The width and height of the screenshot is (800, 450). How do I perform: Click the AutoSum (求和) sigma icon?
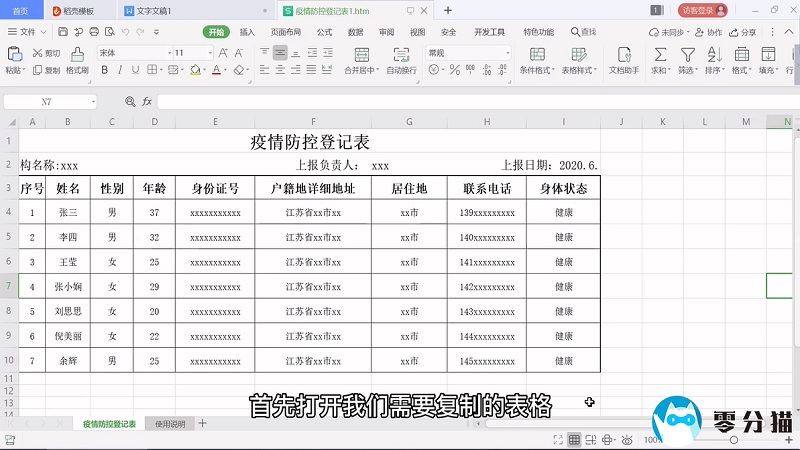(660, 54)
